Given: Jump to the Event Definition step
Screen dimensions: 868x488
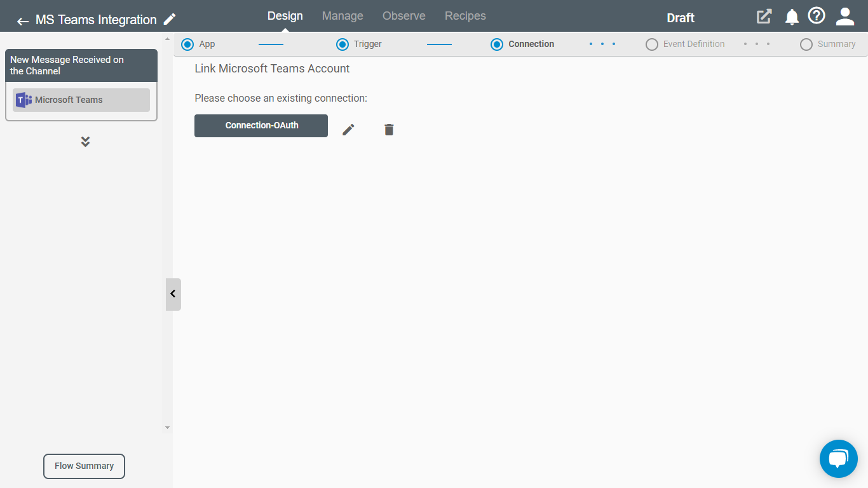Looking at the screenshot, I should point(685,44).
